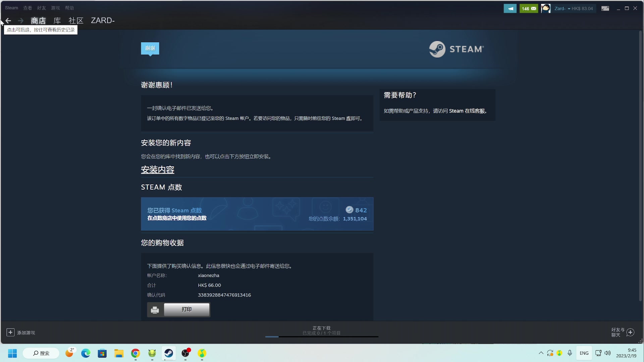Click the forward navigation arrow
The width and height of the screenshot is (644, 362).
tap(21, 21)
